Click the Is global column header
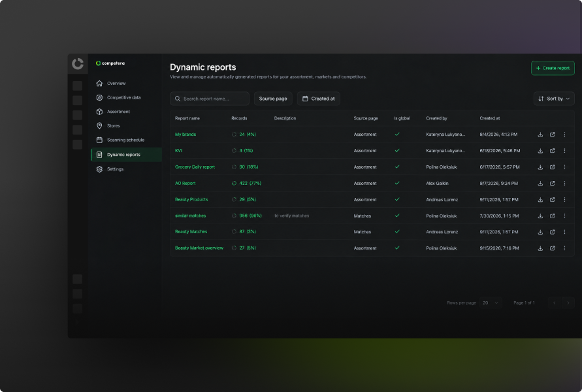This screenshot has width=582, height=392. pyautogui.click(x=402, y=118)
